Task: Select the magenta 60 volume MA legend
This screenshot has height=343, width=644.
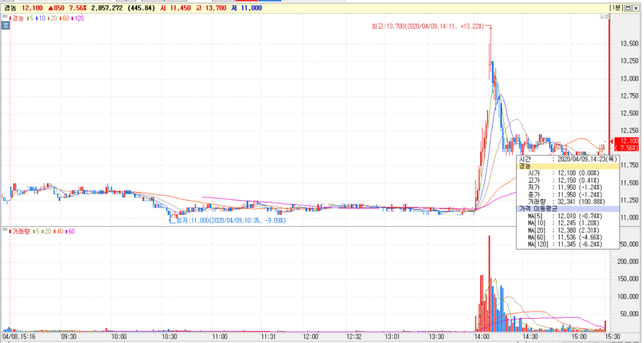Action: point(70,232)
